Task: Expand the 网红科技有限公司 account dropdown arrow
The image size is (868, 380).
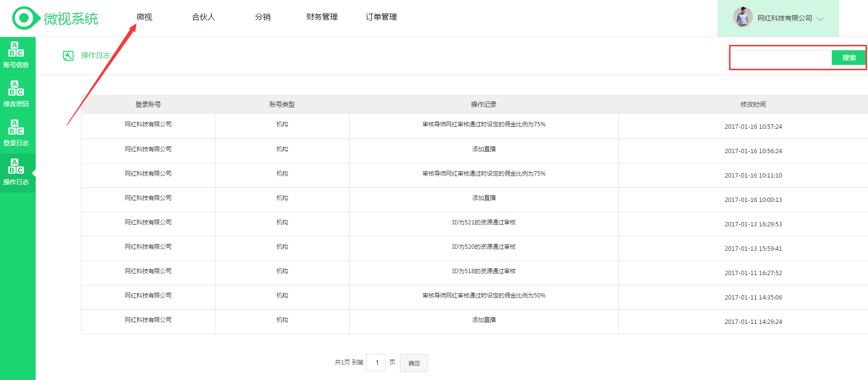Action: point(820,19)
